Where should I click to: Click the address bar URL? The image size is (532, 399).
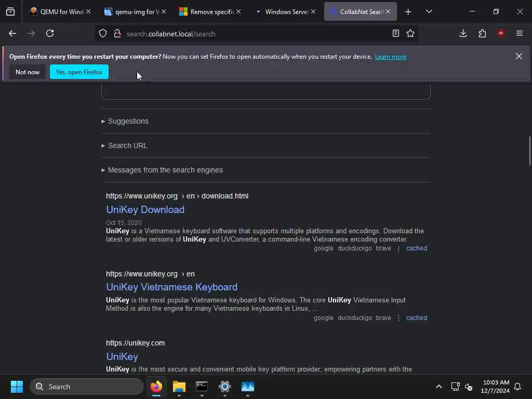pos(170,34)
